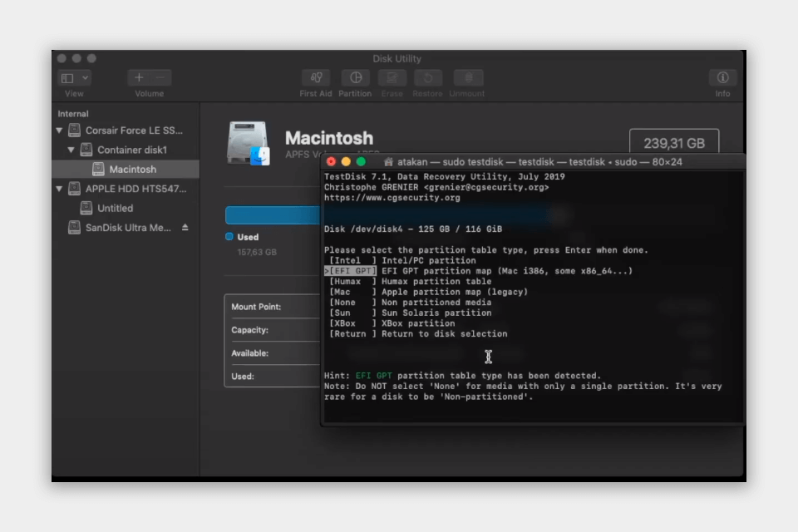Select the Intel partition table option
The width and height of the screenshot is (798, 532).
(347, 260)
